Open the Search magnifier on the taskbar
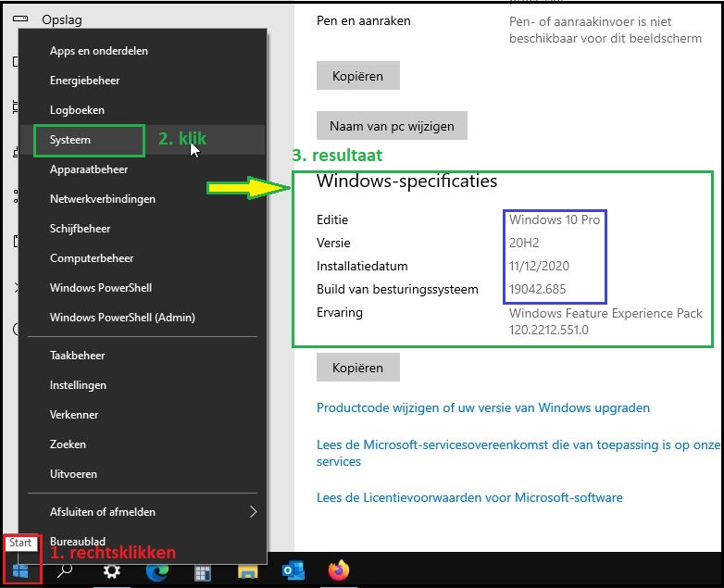 point(65,571)
